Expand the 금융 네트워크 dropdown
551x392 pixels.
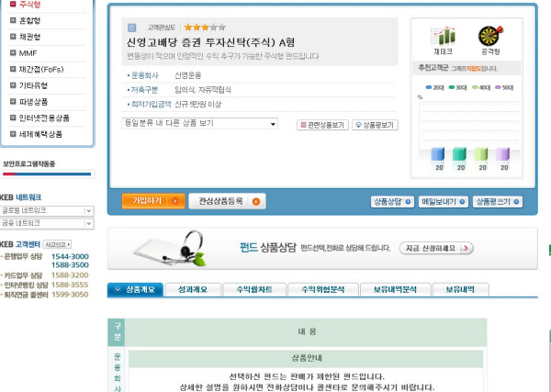[47, 223]
